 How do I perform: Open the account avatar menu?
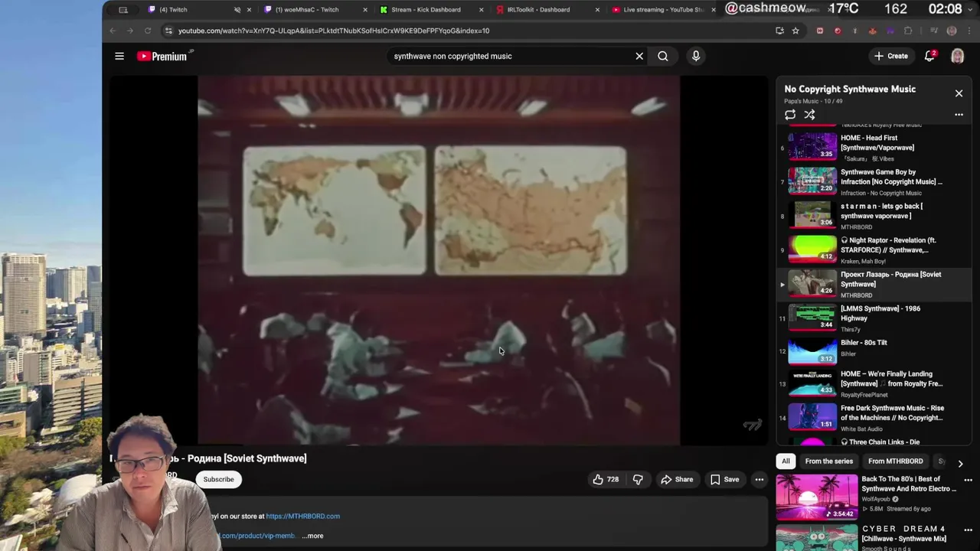pos(957,56)
